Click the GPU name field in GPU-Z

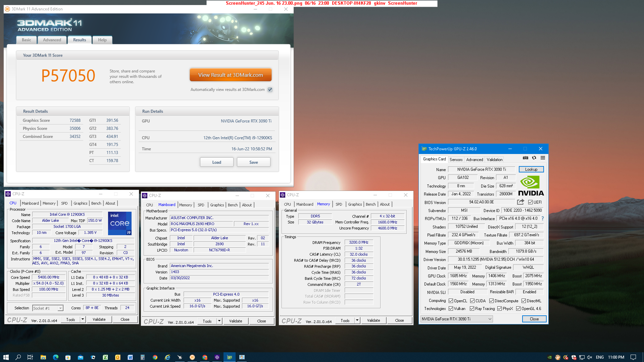[482, 169]
